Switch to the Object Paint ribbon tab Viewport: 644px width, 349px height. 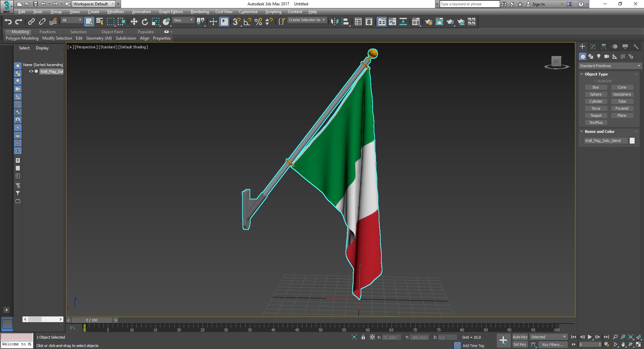(112, 32)
